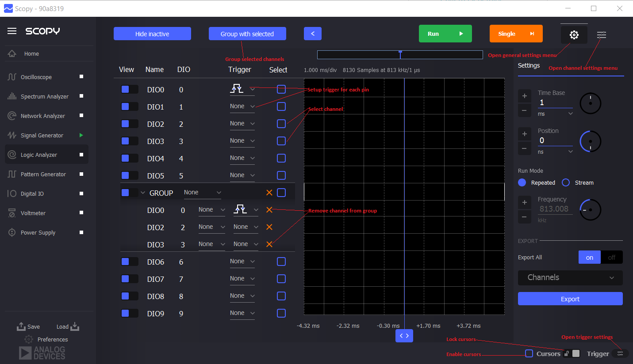Delete the GROUP with its orange X
Screen dimensions: 633x364
pos(269,193)
